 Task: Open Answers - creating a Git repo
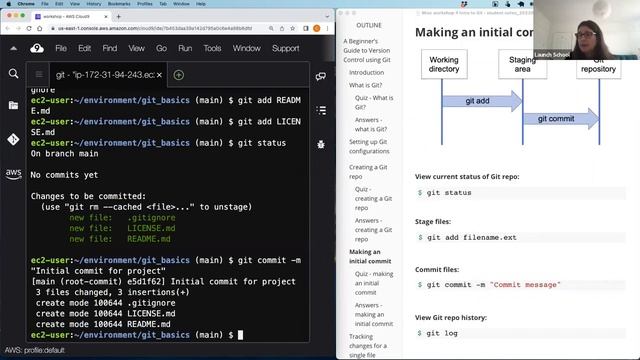coord(373,230)
